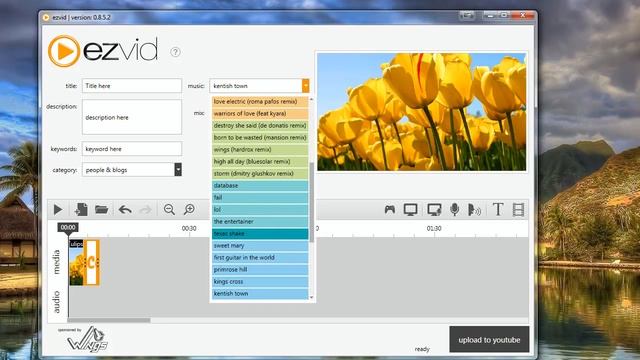The height and width of the screenshot is (360, 640).
Task: Select 'first guitar in the world' track
Action: (260, 258)
